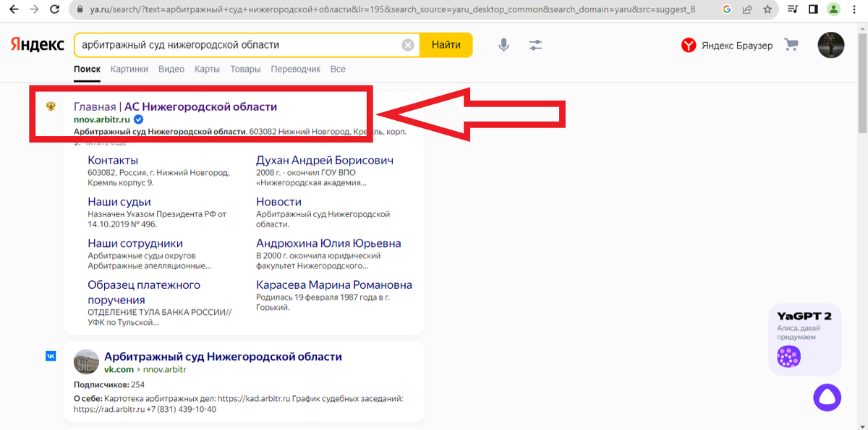Open result Главная | АС Нижегородской области
Image resolution: width=868 pixels, height=430 pixels.
click(x=176, y=106)
